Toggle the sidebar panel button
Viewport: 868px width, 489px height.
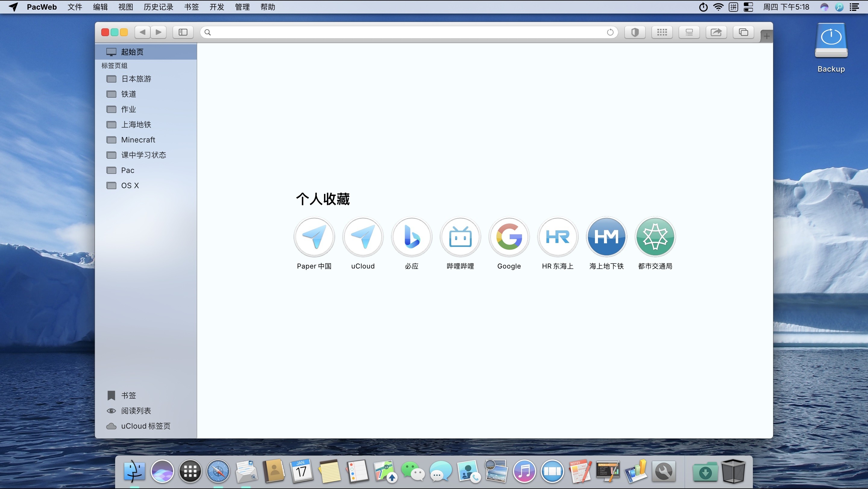pos(183,32)
